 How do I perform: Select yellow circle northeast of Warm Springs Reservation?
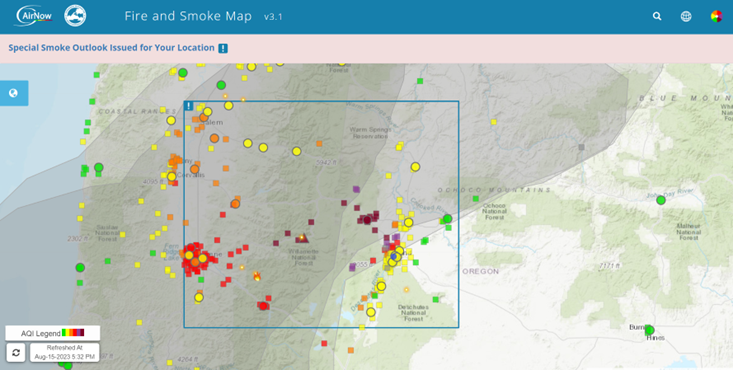415,167
